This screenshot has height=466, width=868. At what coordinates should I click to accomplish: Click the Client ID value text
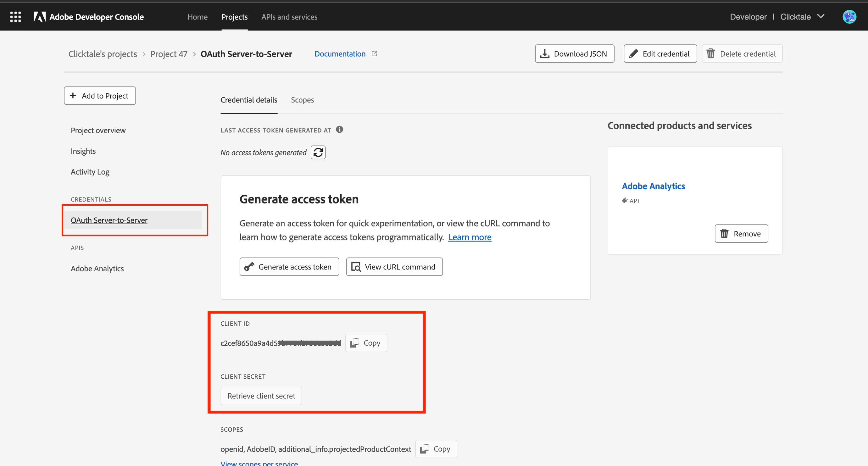tap(281, 343)
